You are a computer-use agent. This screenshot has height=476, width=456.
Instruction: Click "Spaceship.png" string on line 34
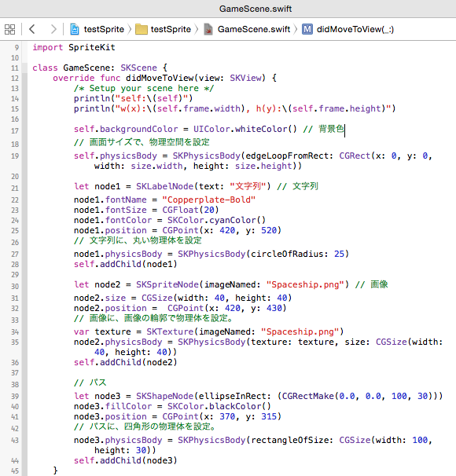click(300, 331)
